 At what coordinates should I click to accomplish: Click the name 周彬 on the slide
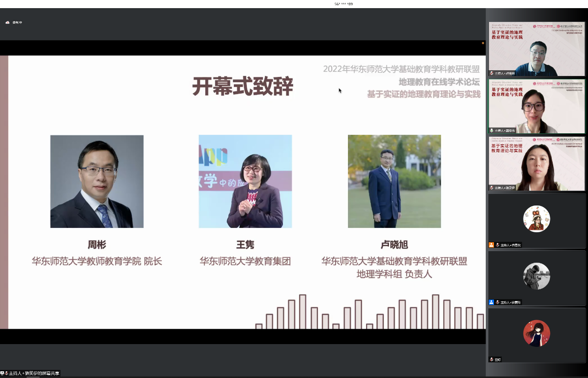pos(97,245)
